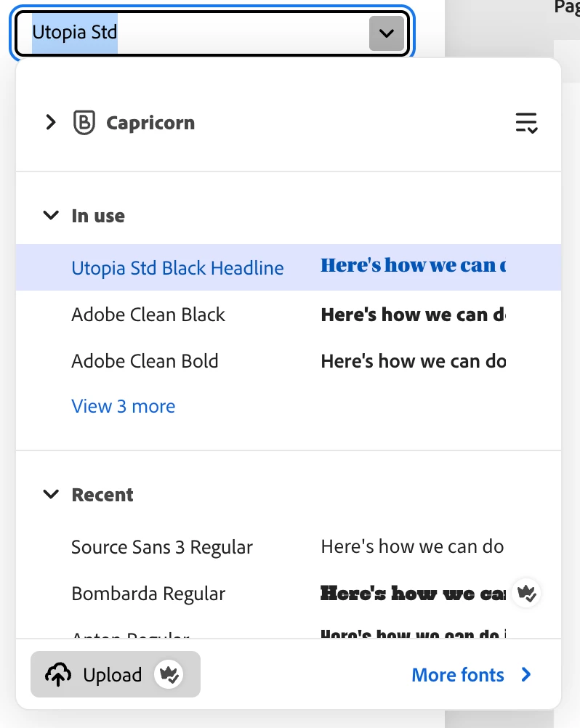580x728 pixels.
Task: Select Source Sans 3 Regular font
Action: [x=162, y=547]
